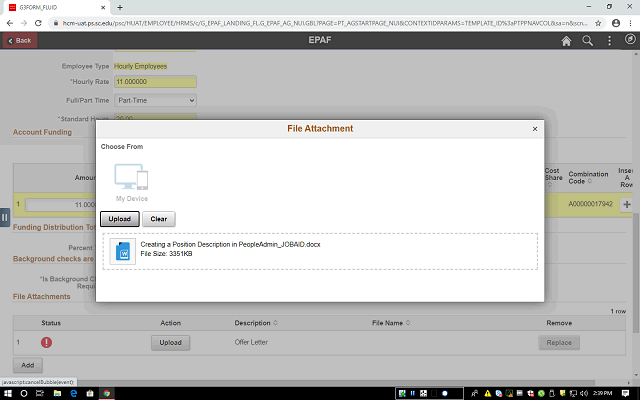Click the browser address bar URL
This screenshot has width=640, height=400.
pos(324,23)
